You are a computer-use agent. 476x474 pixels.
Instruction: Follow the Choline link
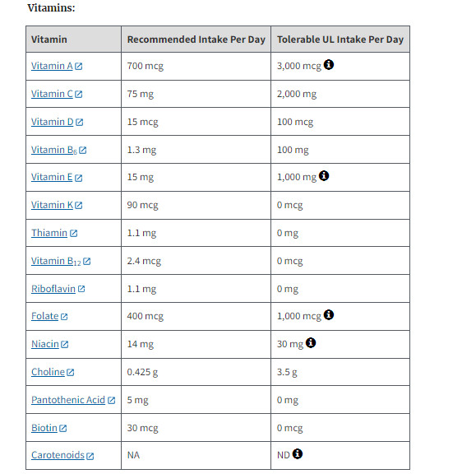tap(48, 372)
